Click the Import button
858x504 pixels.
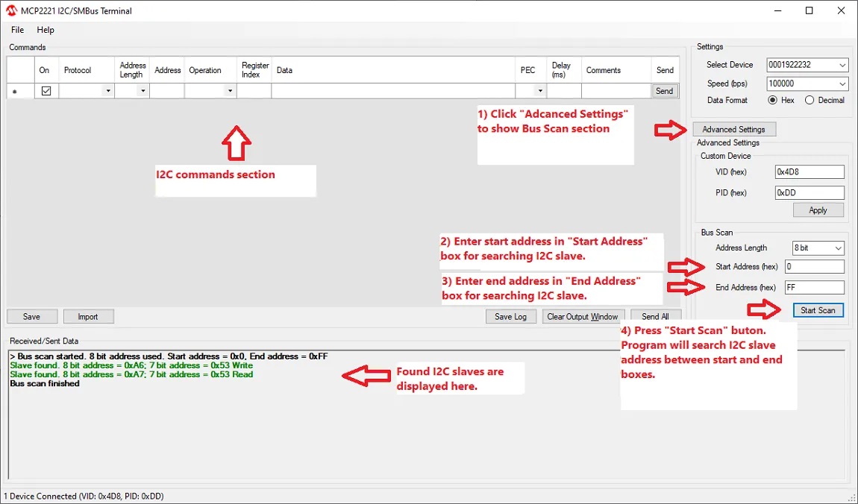(88, 317)
